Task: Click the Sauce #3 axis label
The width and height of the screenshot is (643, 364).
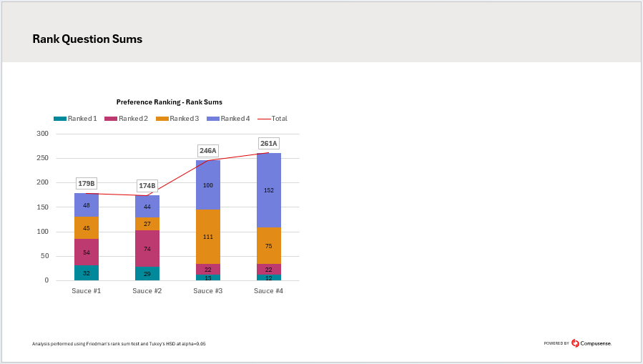Action: tap(208, 291)
